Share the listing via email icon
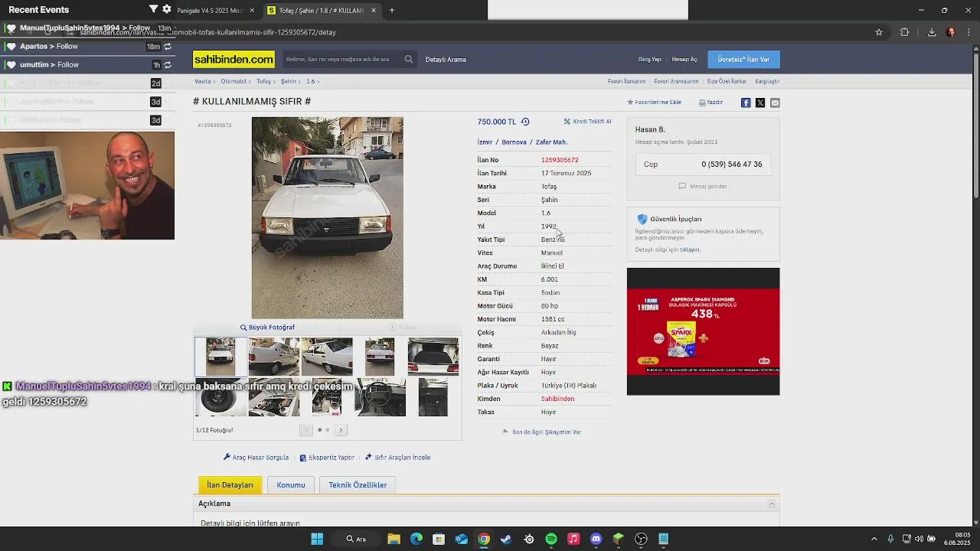The width and height of the screenshot is (980, 551). point(775,103)
